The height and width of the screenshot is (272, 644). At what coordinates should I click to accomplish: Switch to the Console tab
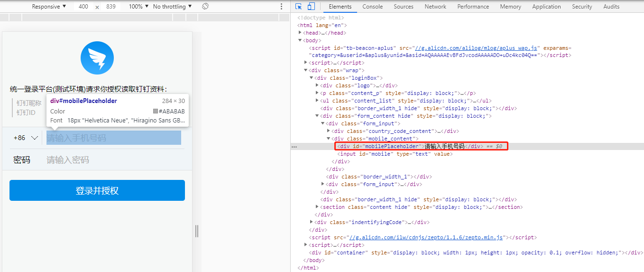click(373, 7)
